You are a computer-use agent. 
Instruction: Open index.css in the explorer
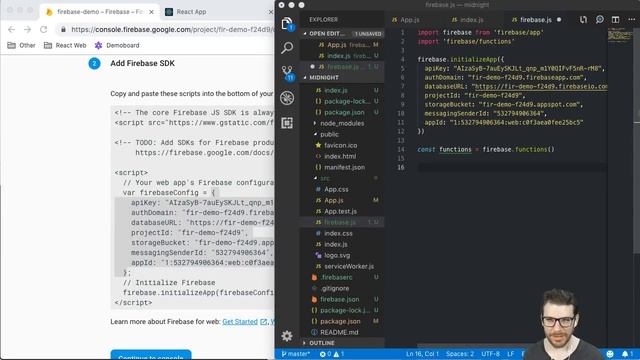pos(338,233)
